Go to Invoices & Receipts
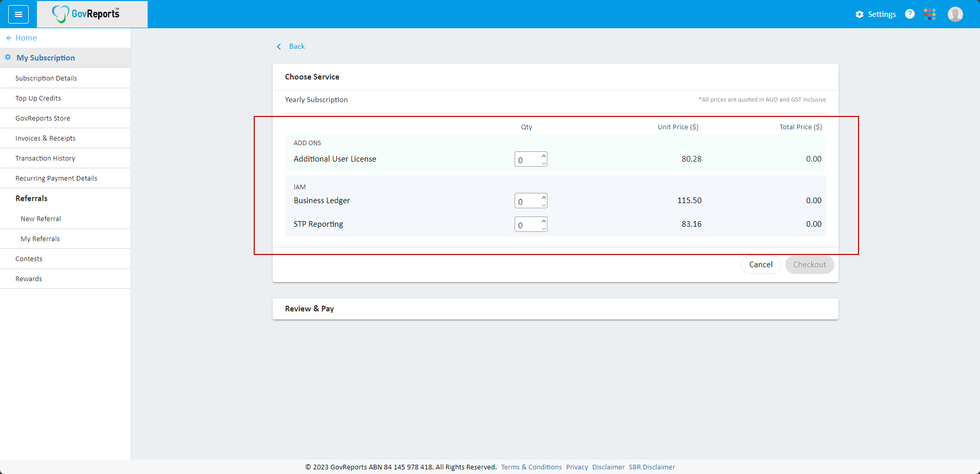Viewport: 980px width, 474px height. [x=45, y=139]
